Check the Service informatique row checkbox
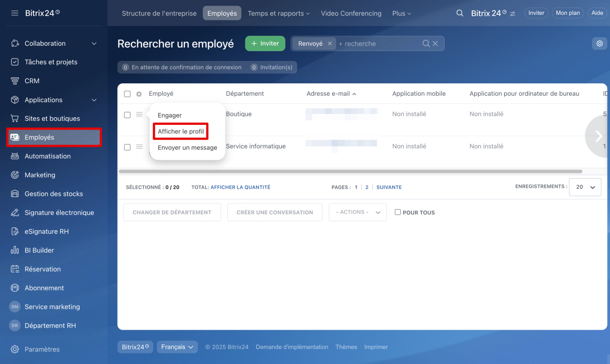The height and width of the screenshot is (364, 610). 127,147
